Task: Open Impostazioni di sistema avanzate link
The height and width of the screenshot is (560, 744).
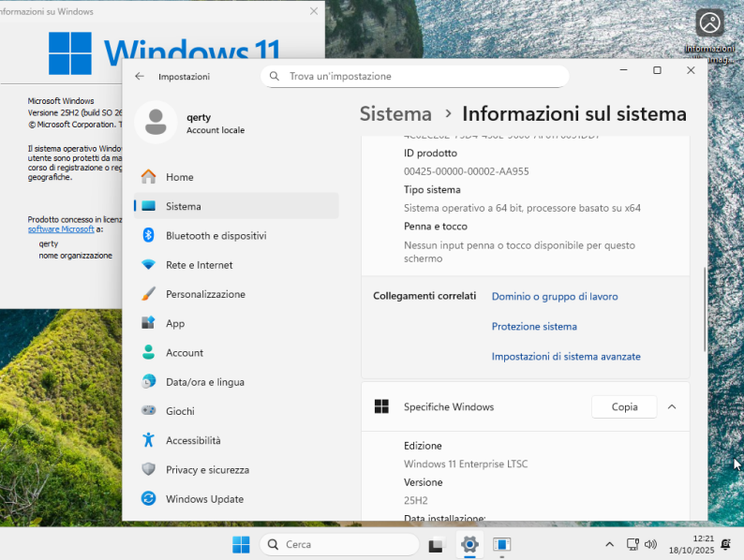Action: [566, 357]
